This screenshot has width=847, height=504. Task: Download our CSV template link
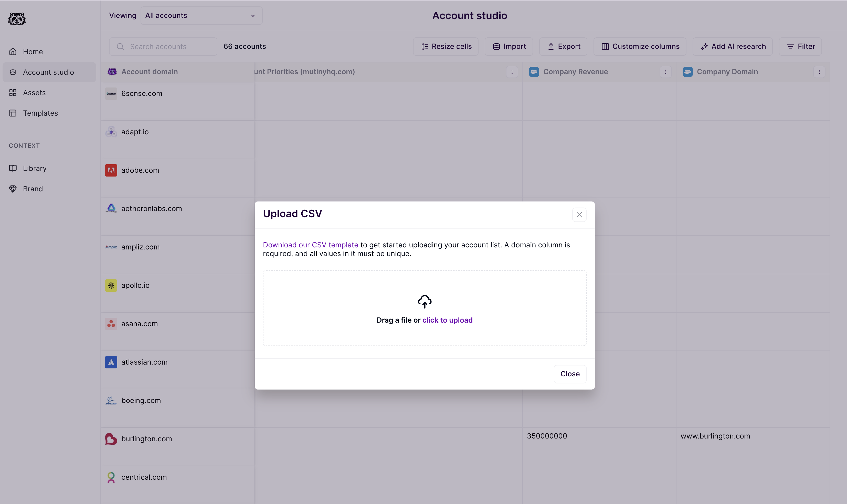point(310,245)
